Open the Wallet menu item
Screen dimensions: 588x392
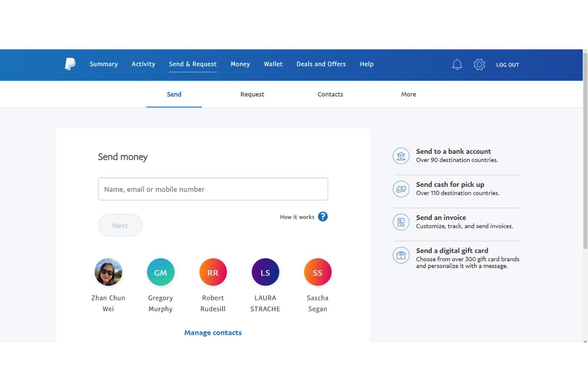273,64
